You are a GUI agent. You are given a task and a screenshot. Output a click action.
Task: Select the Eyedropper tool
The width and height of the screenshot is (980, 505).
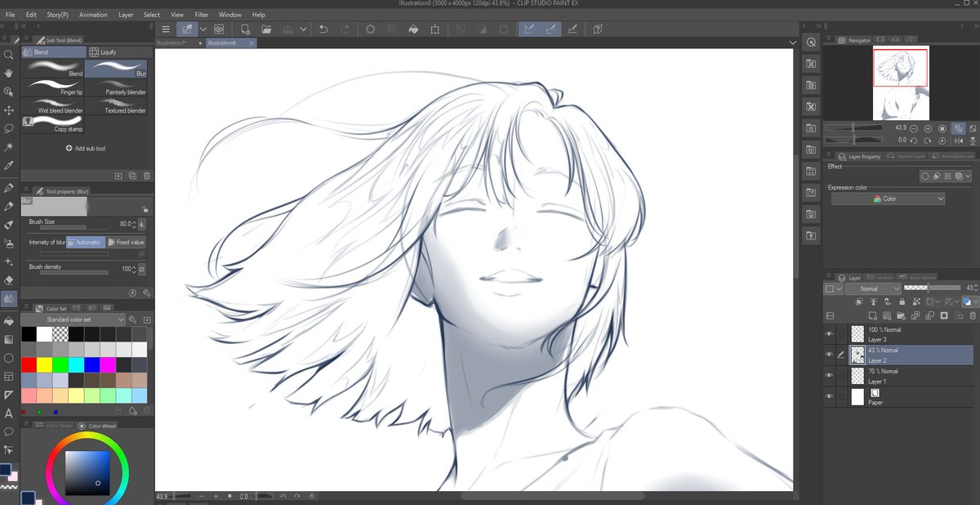[8, 165]
